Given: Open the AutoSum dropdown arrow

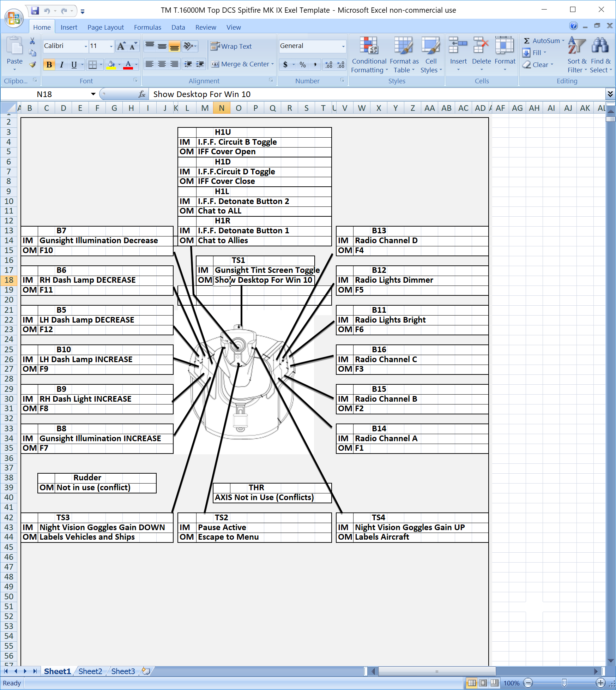Looking at the screenshot, I should (563, 41).
